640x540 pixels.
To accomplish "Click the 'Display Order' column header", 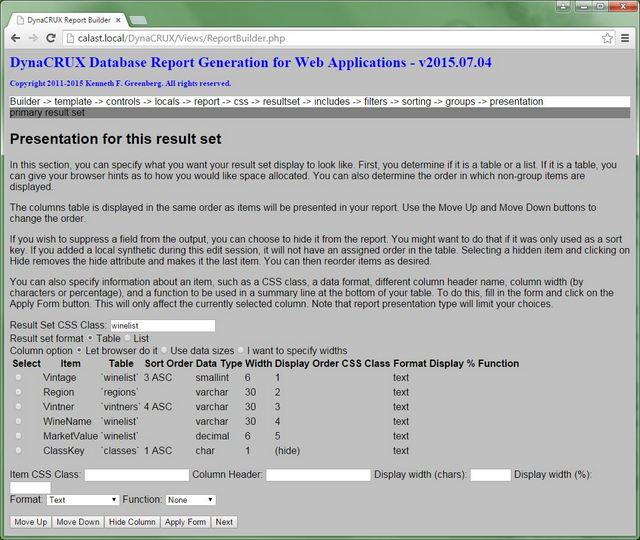I will pos(307,363).
